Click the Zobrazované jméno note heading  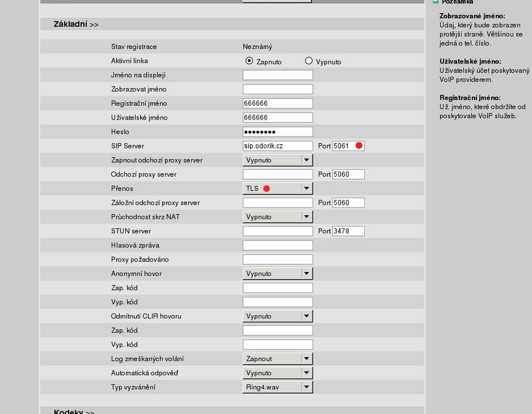(472, 16)
